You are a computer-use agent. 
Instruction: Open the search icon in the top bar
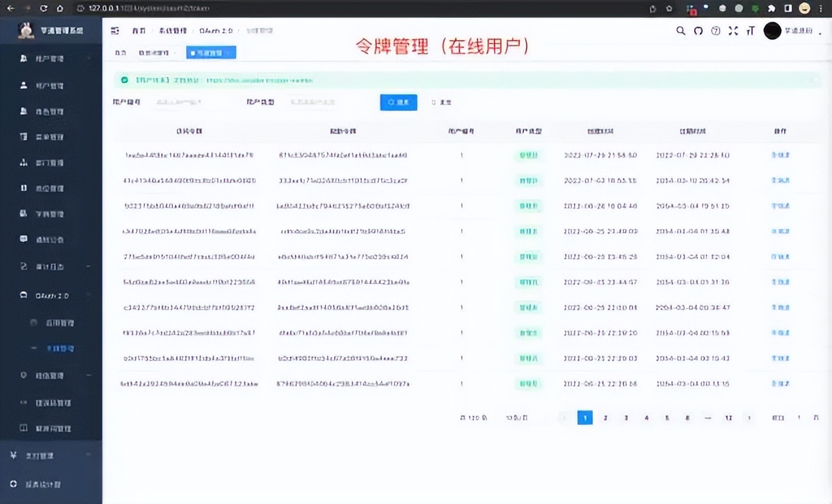pyautogui.click(x=680, y=31)
